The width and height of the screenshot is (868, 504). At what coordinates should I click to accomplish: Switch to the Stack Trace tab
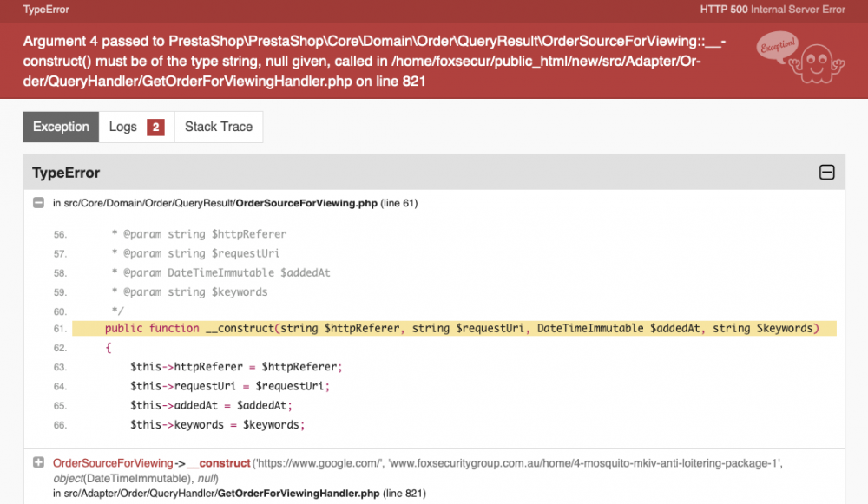218,127
